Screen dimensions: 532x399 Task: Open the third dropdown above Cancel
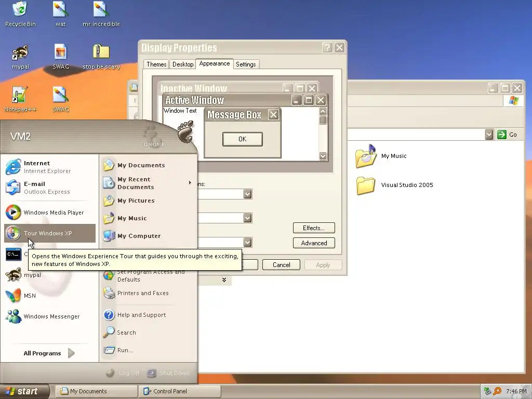(x=248, y=242)
